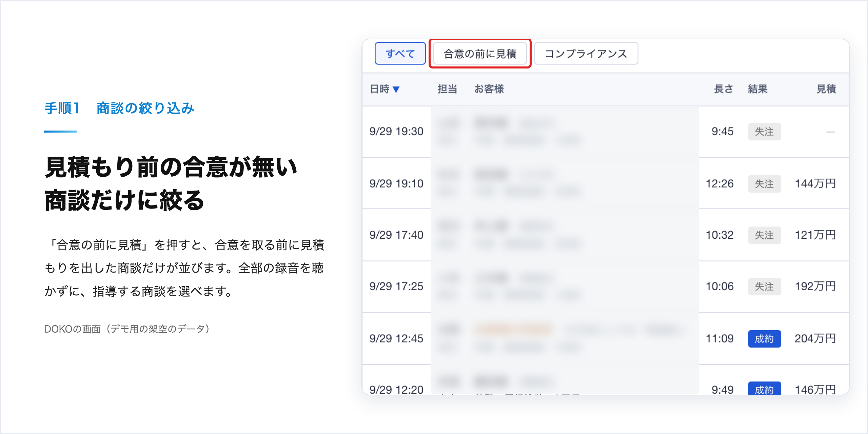Click the 192万円 estimate value

coord(815,287)
